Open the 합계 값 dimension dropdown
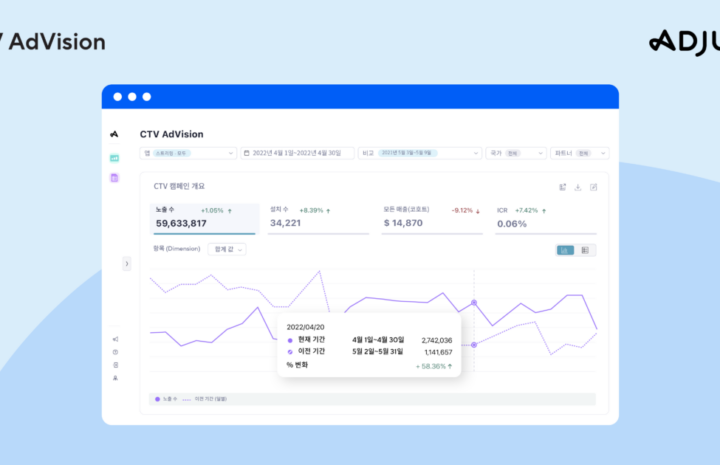This screenshot has width=720, height=465. click(x=227, y=249)
